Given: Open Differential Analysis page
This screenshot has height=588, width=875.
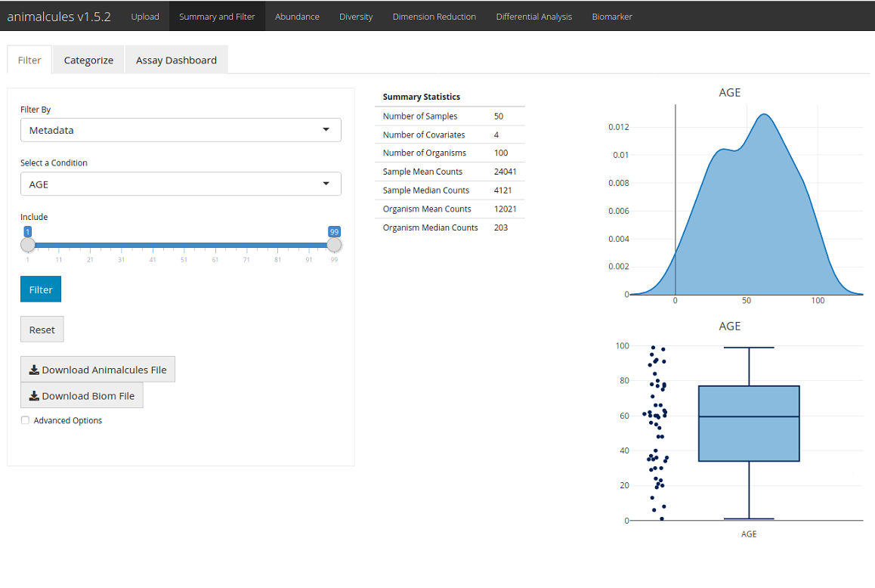Looking at the screenshot, I should [x=534, y=17].
